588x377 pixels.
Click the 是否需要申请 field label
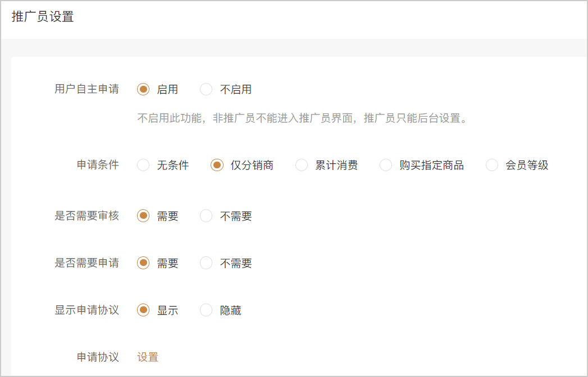pos(86,263)
